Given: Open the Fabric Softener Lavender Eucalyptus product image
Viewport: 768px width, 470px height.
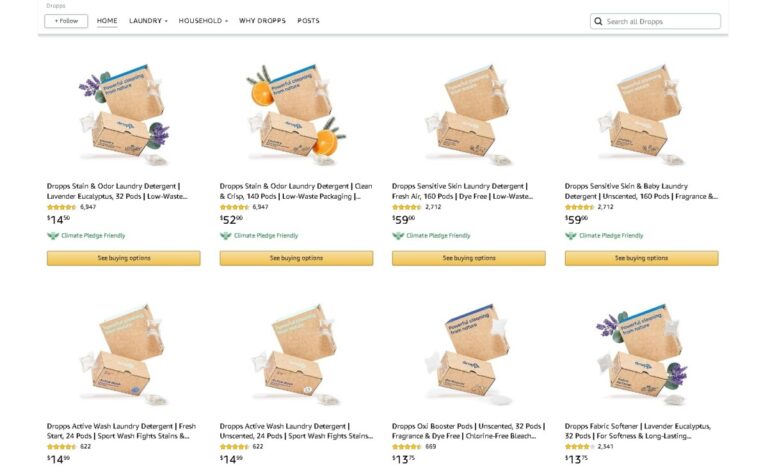Looking at the screenshot, I should (641, 350).
